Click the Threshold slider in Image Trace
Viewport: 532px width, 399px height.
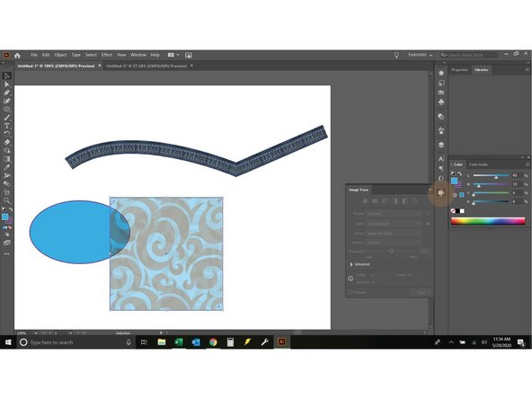391,251
